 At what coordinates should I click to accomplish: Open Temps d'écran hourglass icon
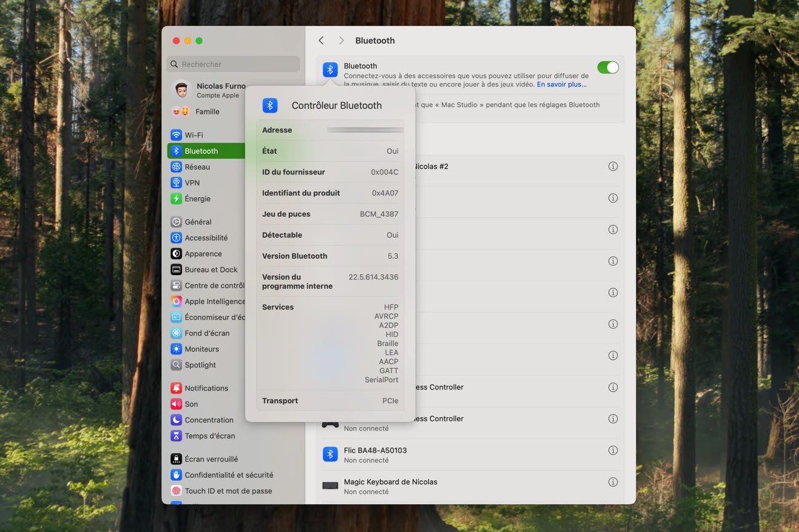176,436
